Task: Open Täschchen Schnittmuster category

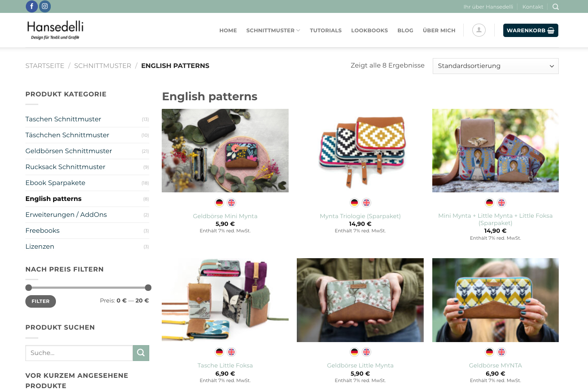Action: (x=67, y=135)
